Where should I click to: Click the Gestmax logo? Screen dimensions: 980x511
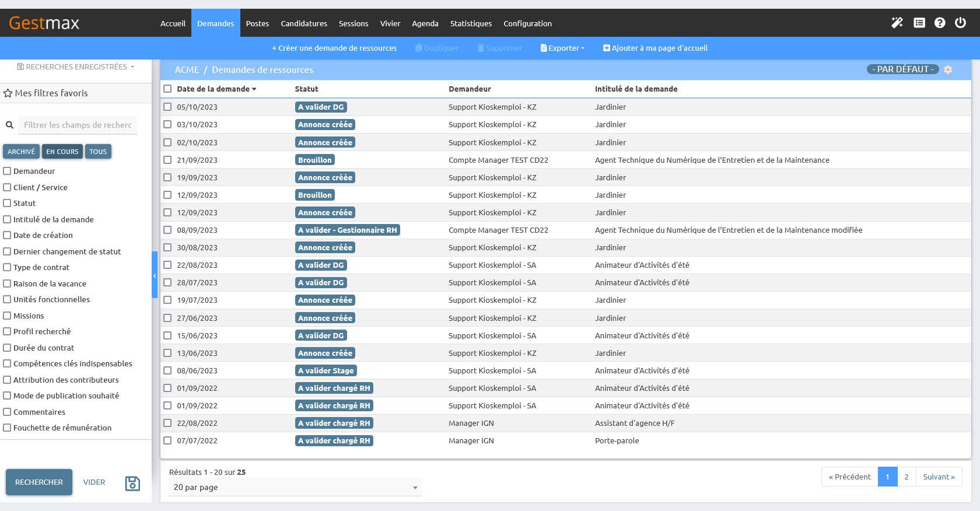click(44, 23)
